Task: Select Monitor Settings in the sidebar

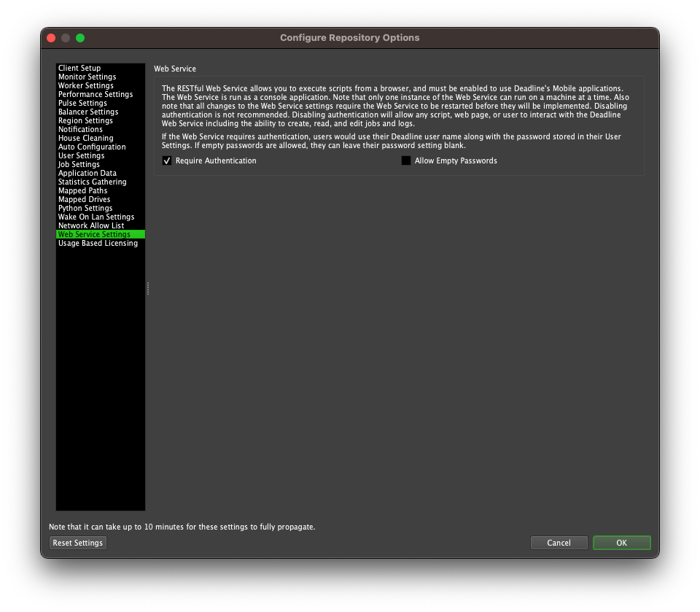Action: pyautogui.click(x=85, y=76)
